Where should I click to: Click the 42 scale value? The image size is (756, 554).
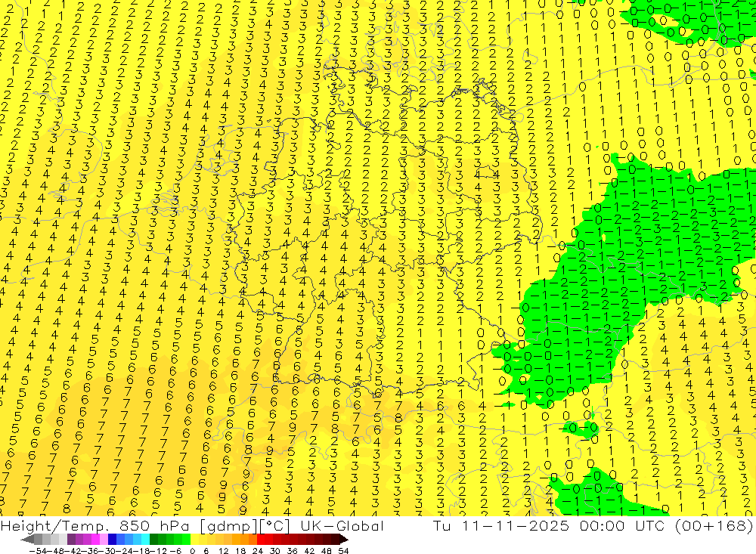tap(309, 551)
